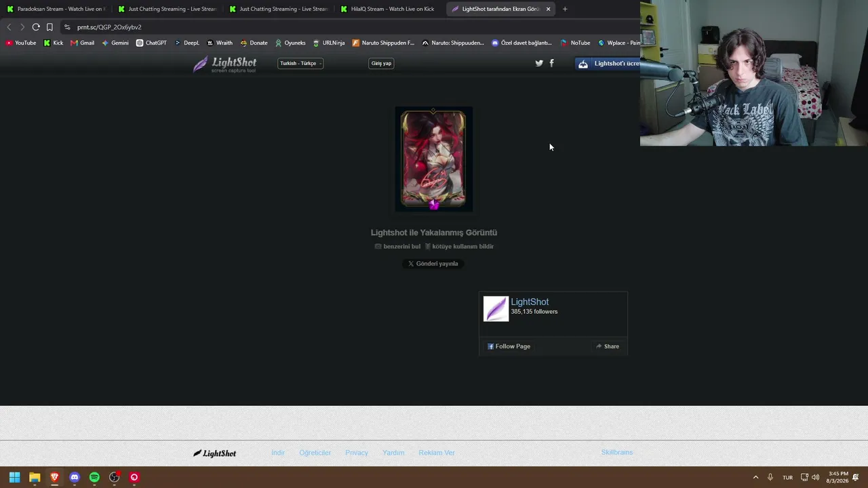The width and height of the screenshot is (868, 488).
Task: Open the Donate bookmark
Action: [254, 43]
